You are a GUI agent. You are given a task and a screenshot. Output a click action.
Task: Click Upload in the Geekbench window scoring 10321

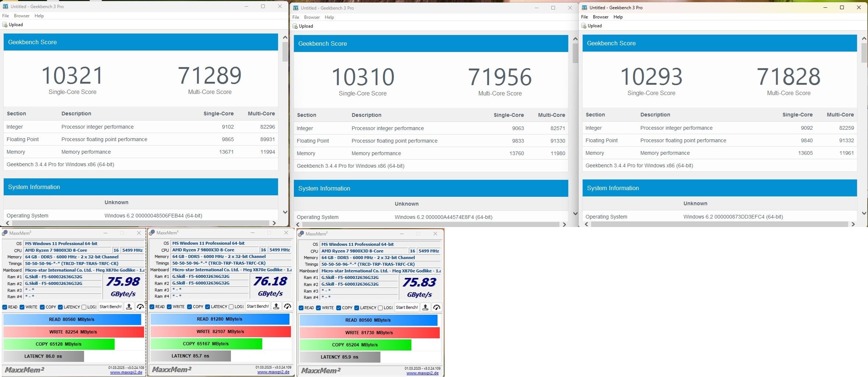13,25
